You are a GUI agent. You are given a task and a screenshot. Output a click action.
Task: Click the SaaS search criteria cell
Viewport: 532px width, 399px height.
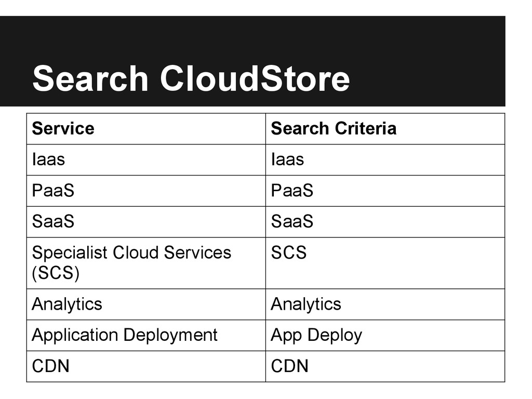tap(385, 222)
